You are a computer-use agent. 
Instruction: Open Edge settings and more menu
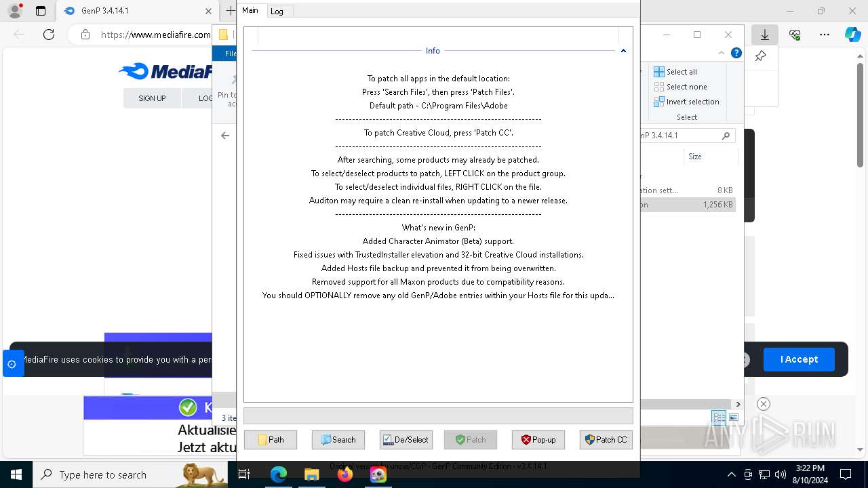[x=825, y=35]
